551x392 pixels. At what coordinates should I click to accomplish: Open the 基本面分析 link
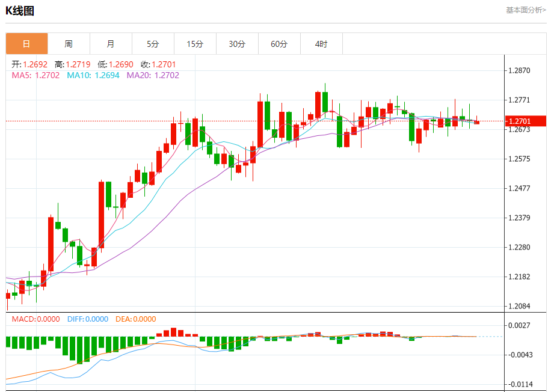click(x=526, y=10)
